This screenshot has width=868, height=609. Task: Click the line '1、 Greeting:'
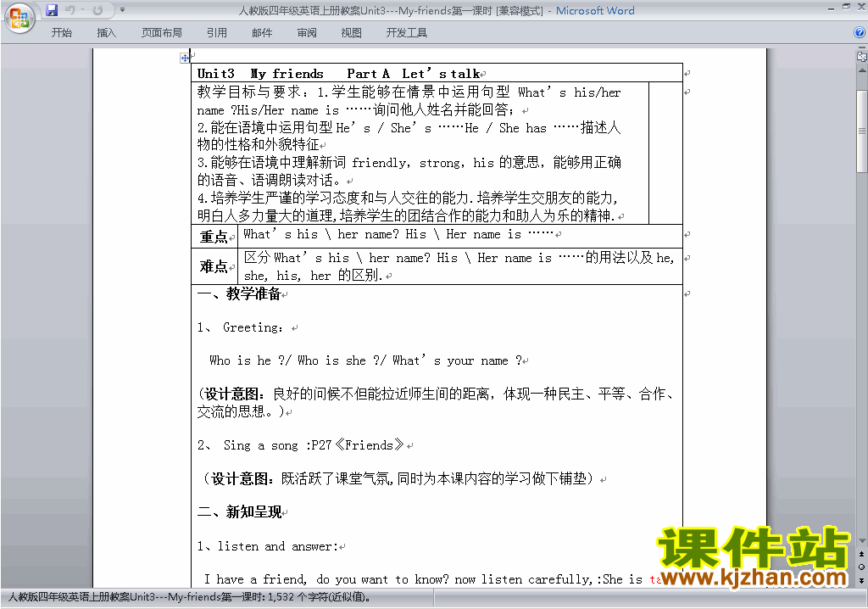click(x=240, y=327)
